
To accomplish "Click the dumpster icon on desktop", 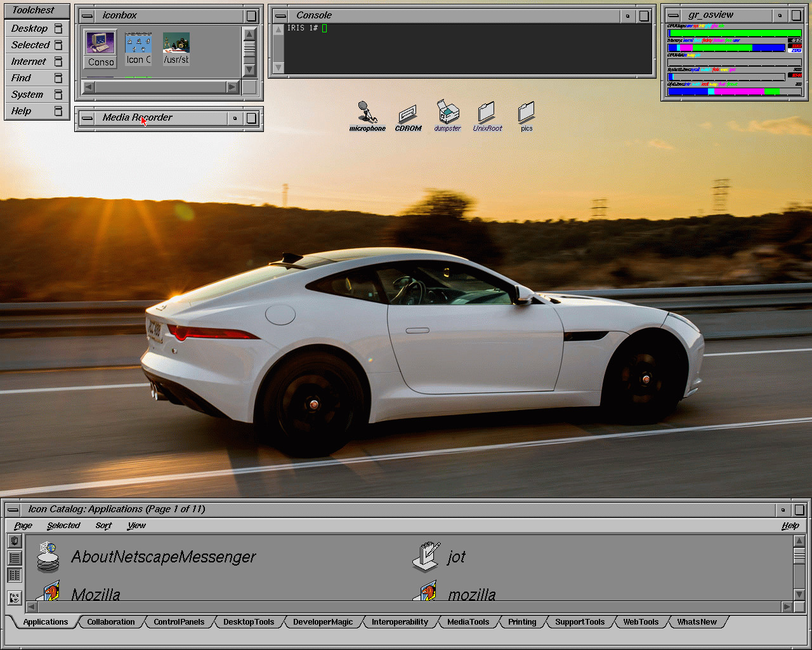I will pyautogui.click(x=448, y=112).
